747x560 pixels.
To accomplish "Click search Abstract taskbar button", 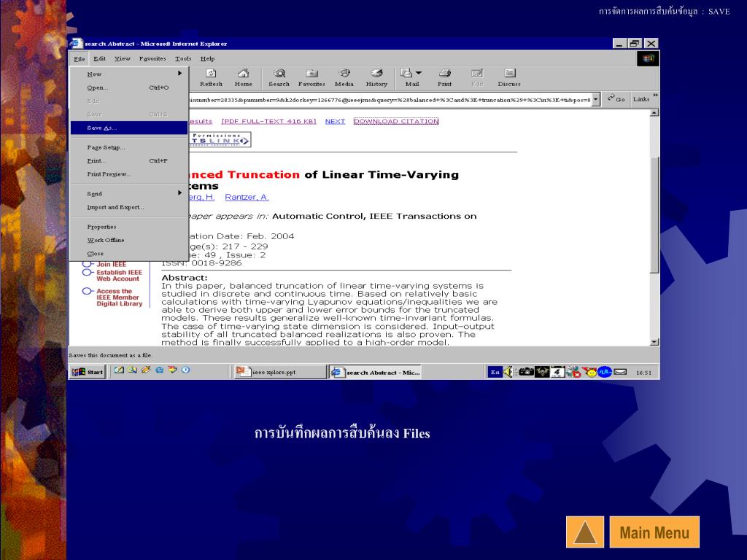I will 376,372.
